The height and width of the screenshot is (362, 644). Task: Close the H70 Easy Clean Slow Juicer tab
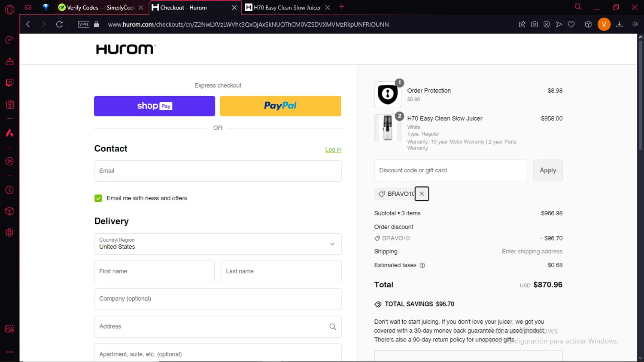pos(328,8)
